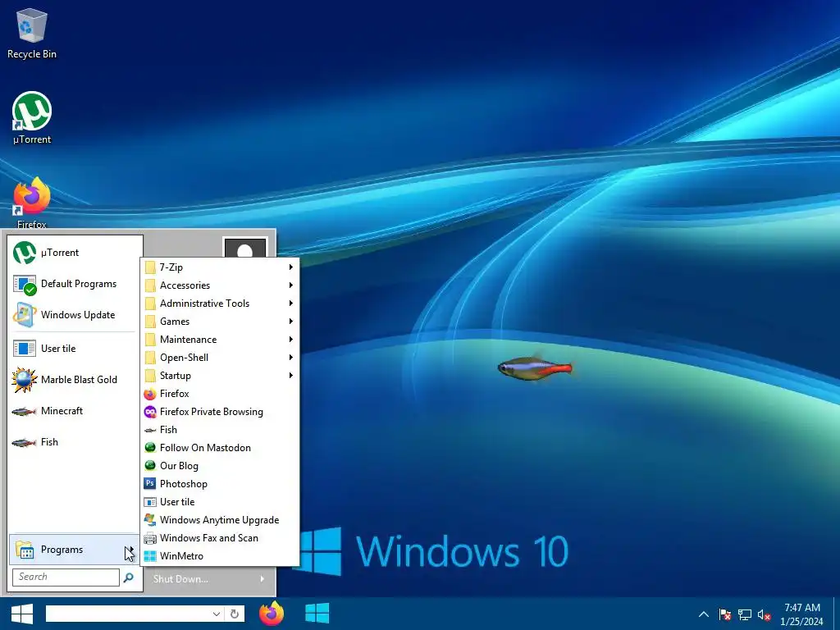Open Our Blog shortcut
The height and width of the screenshot is (630, 840).
[220, 466]
